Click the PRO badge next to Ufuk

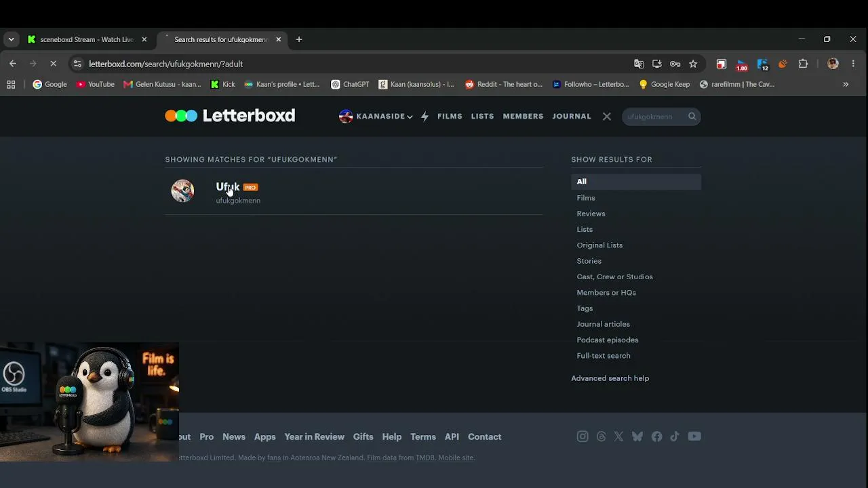click(250, 188)
